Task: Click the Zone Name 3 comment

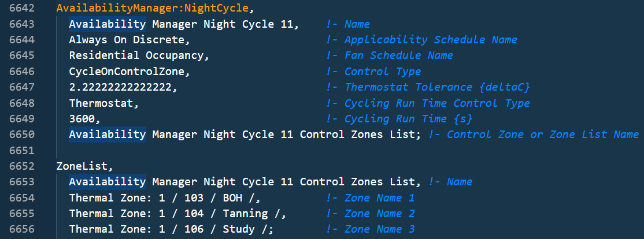Action: (x=371, y=229)
